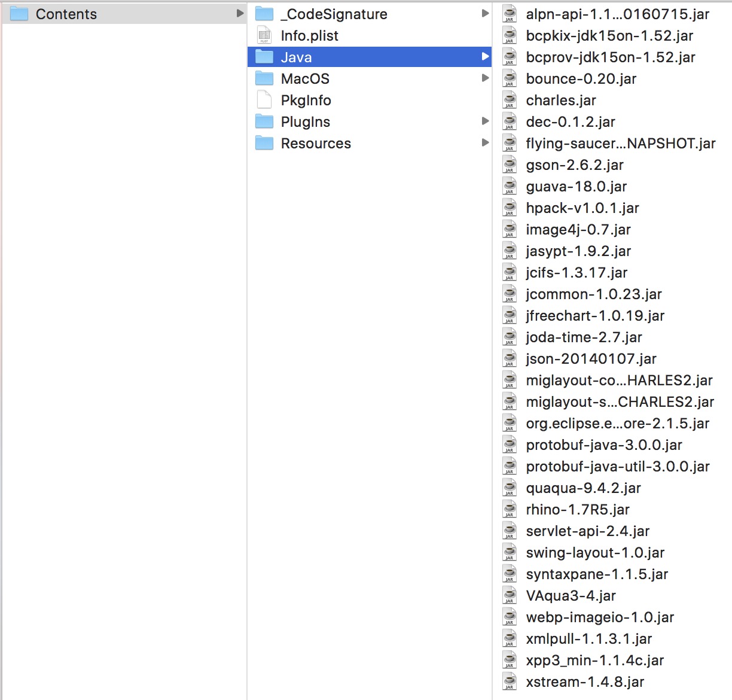Expand the Contents folder arrow
Image resolution: width=732 pixels, height=700 pixels.
(x=240, y=13)
